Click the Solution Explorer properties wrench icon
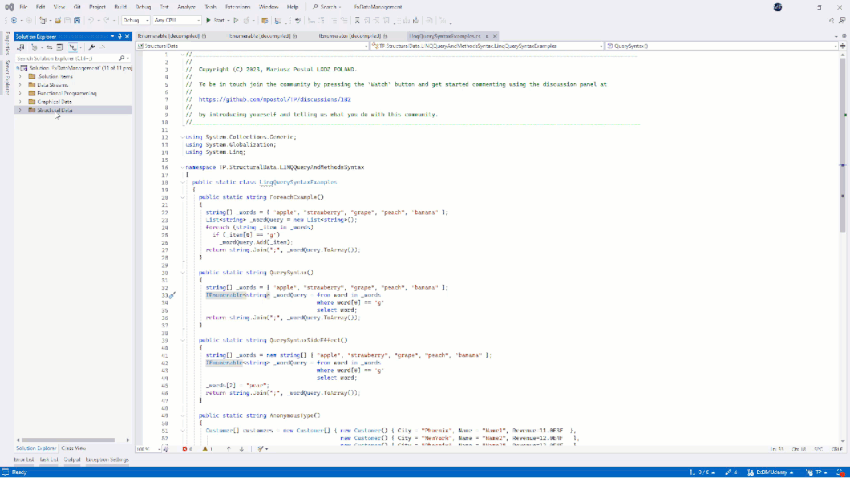Viewport: 850px width, 478px height. coord(91,47)
